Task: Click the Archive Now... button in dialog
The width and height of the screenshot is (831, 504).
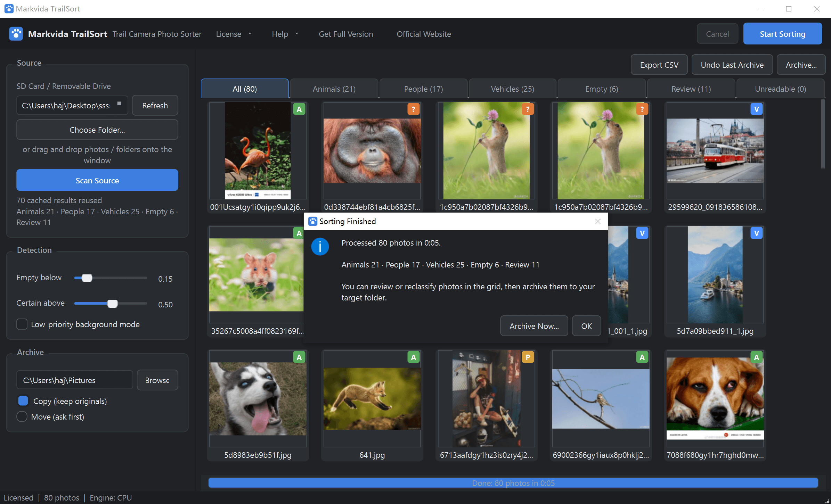Action: [x=534, y=326]
